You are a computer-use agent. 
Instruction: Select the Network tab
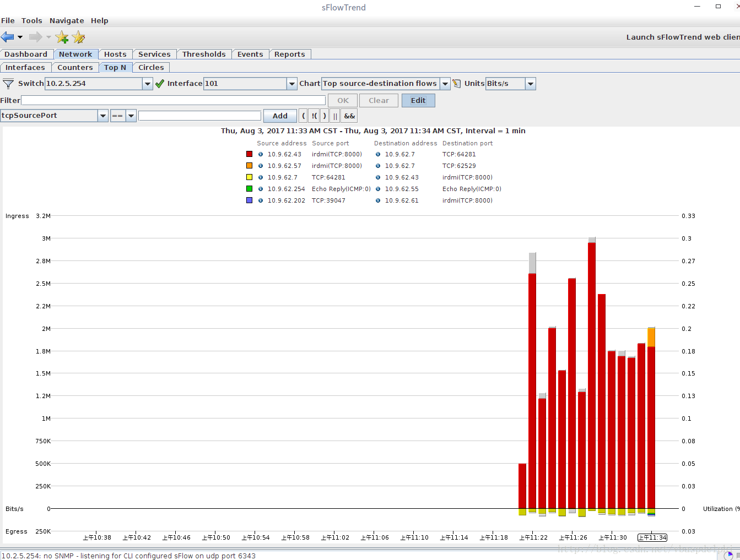75,54
